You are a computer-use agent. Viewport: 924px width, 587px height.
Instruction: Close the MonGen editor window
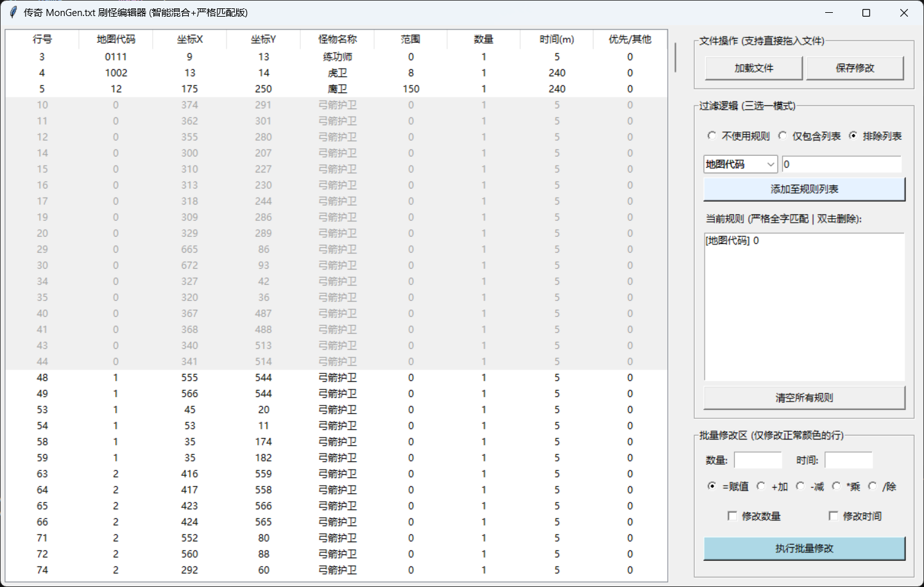pos(903,13)
